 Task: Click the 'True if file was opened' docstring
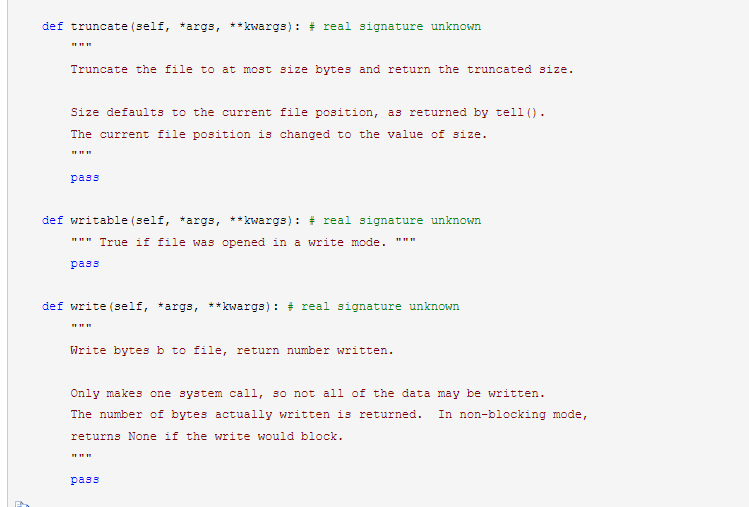pos(250,242)
